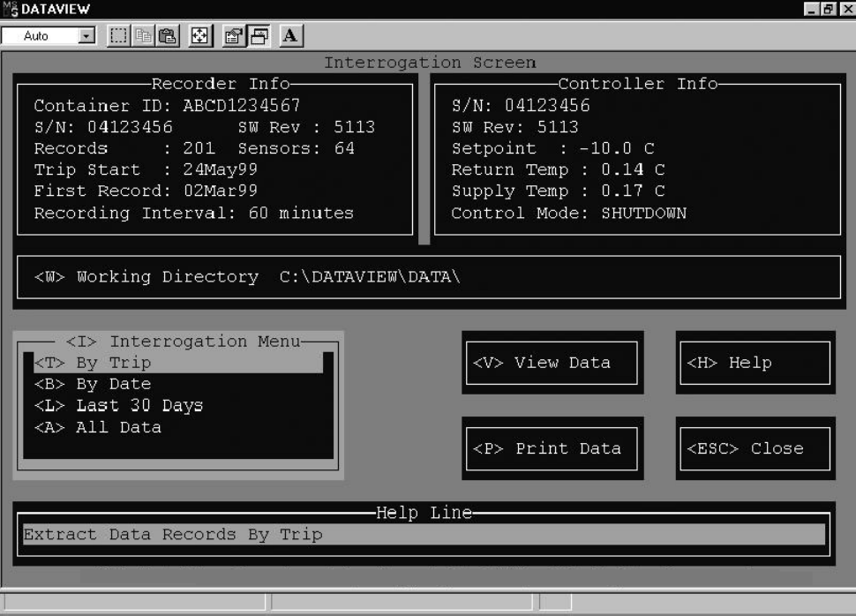The image size is (856, 616).
Task: Click the Mark selection toolbar icon
Action: tap(118, 36)
